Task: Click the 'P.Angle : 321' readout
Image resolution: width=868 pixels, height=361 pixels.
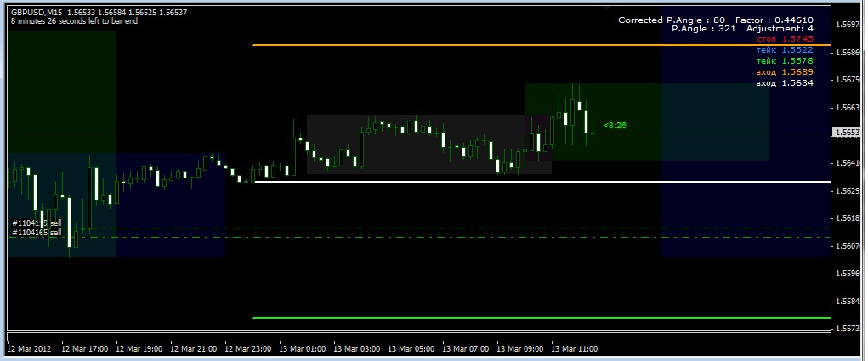Action: pos(704,29)
